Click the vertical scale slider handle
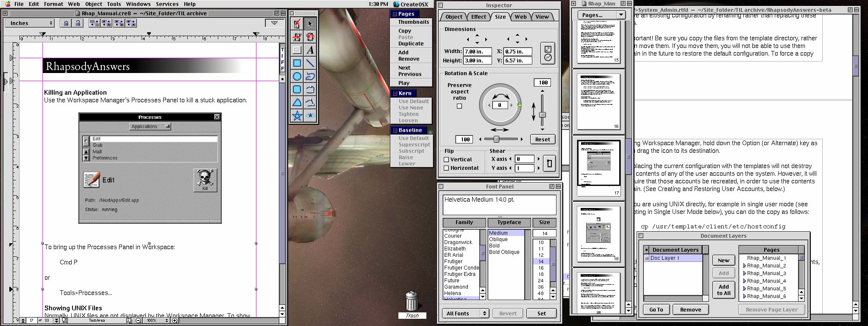 click(542, 115)
